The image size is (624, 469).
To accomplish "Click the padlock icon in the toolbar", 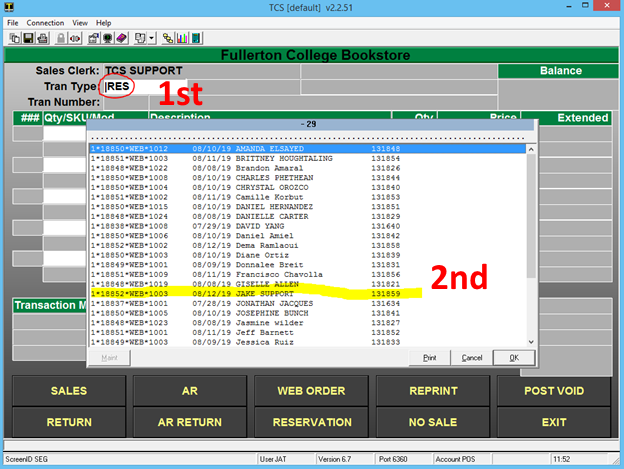I will tap(60, 38).
